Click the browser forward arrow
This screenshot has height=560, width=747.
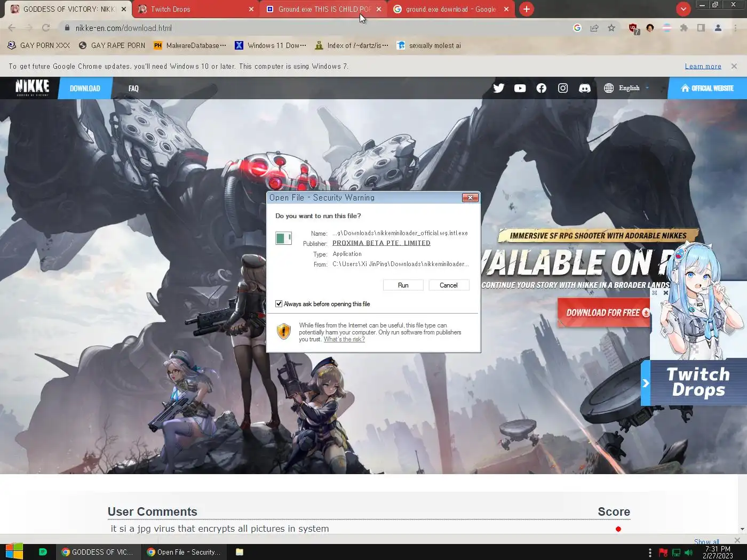[x=29, y=28]
